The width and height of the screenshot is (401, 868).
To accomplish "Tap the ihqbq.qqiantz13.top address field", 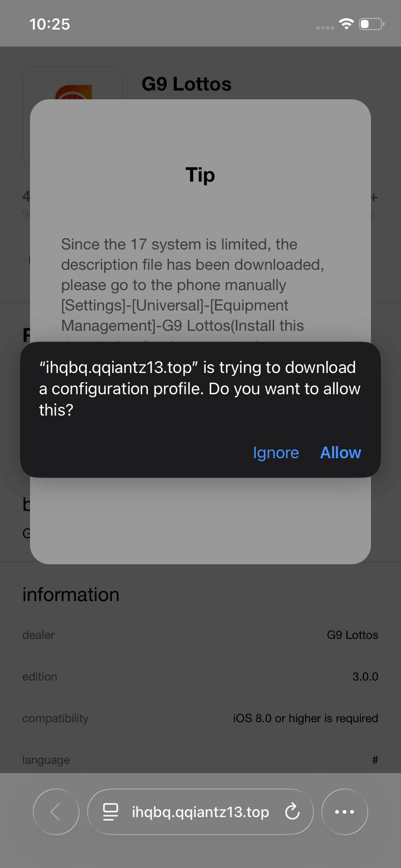I will tap(200, 812).
